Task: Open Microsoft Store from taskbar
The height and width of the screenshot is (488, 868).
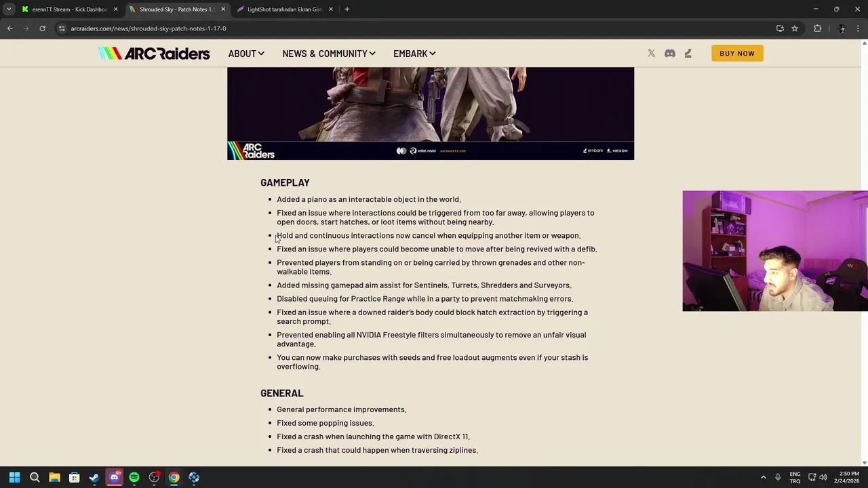Action: tap(75, 477)
